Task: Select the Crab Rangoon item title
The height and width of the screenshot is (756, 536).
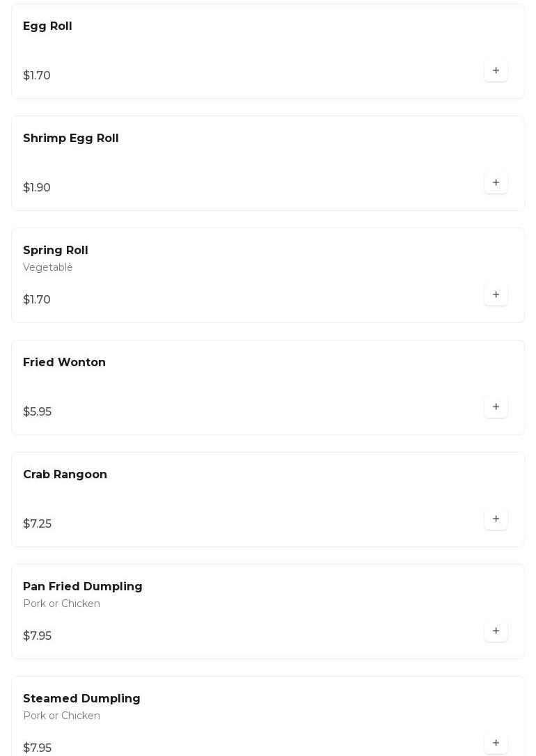Action: (x=65, y=475)
